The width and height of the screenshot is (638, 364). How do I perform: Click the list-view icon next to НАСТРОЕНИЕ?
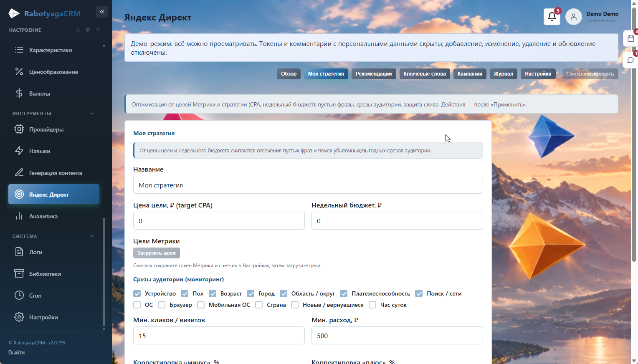point(98,30)
